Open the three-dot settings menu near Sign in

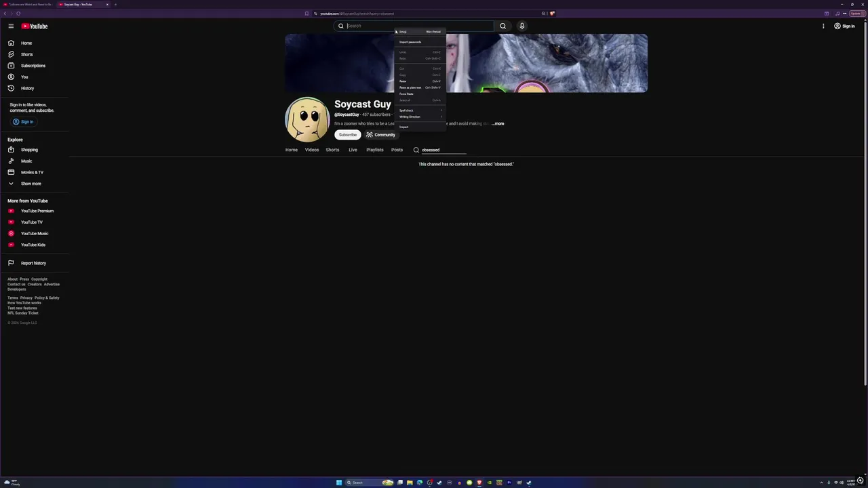click(823, 26)
